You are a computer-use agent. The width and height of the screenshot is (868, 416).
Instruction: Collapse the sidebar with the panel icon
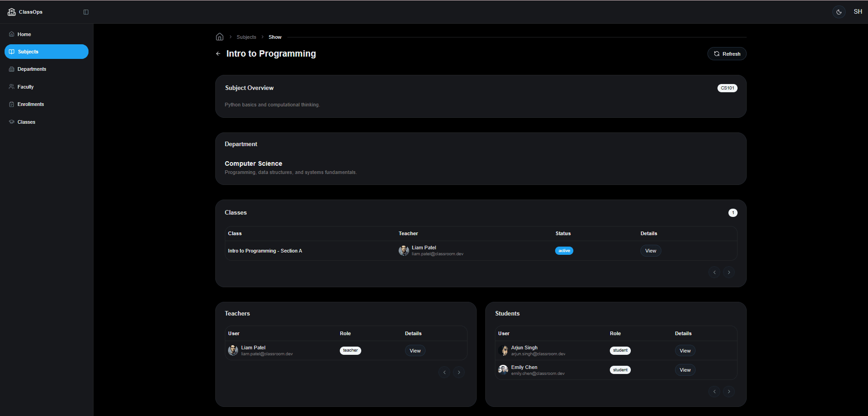(86, 12)
